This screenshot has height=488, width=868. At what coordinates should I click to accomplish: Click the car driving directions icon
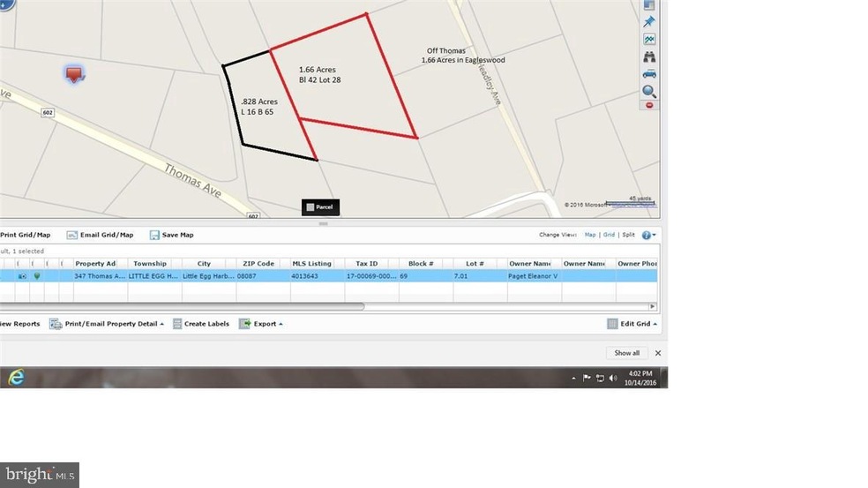tap(649, 74)
